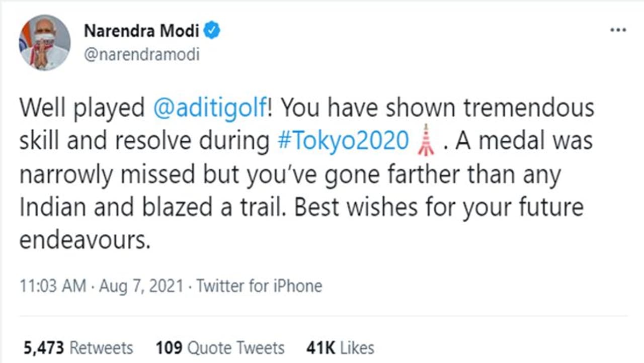Open the Twitter for iPhone source link
This screenshot has width=644, height=363.
[x=259, y=287]
